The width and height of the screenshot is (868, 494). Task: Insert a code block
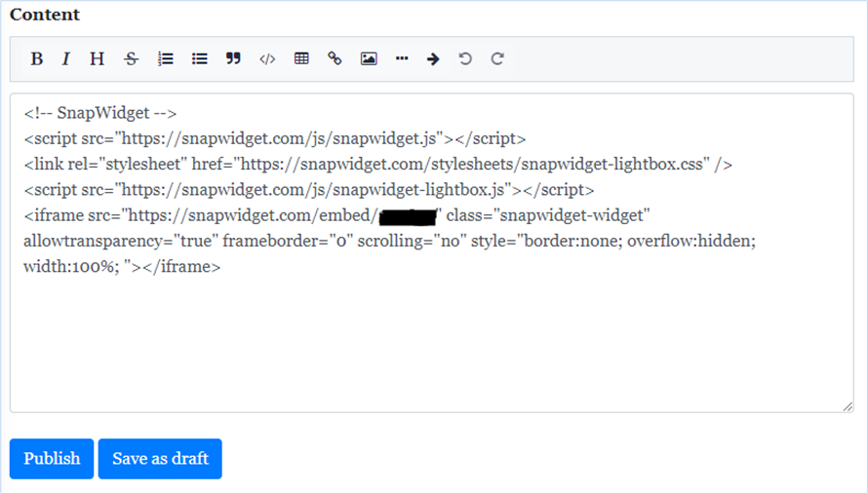click(x=267, y=58)
